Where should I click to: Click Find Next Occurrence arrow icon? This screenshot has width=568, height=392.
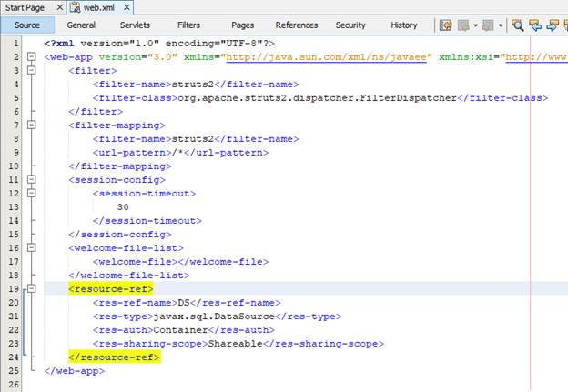click(553, 25)
